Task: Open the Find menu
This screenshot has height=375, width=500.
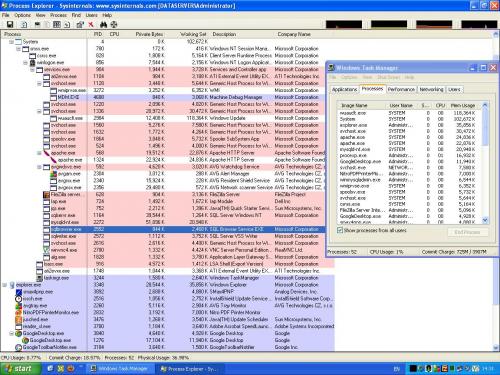Action: coord(76,15)
